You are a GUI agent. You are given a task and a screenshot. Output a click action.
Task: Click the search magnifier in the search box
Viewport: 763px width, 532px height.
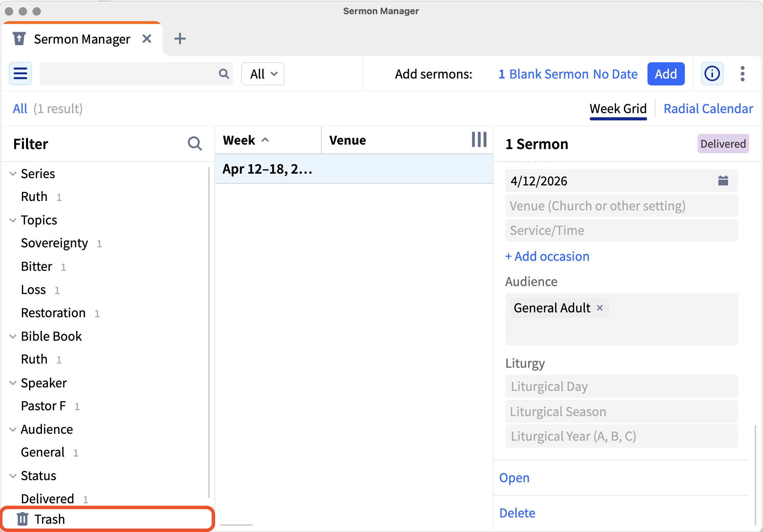(x=224, y=74)
